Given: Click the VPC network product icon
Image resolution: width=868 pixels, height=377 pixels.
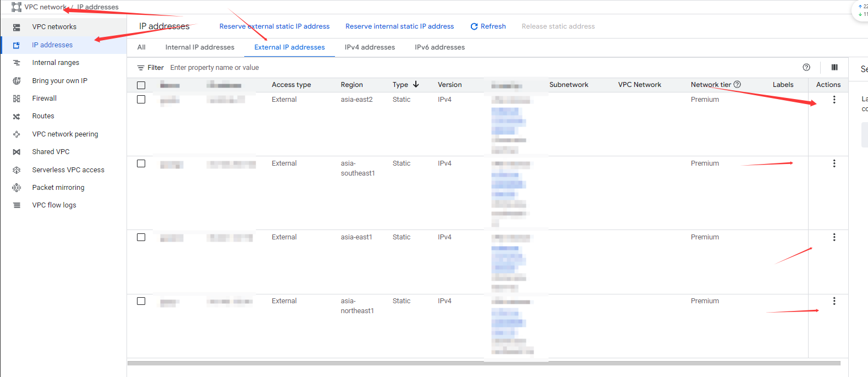Looking at the screenshot, I should pos(17,7).
